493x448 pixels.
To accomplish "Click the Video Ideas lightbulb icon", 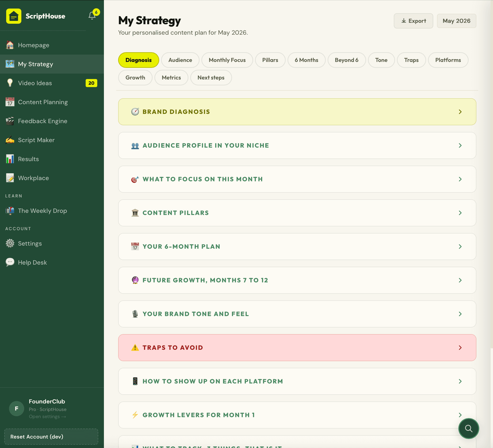I will 10,83.
